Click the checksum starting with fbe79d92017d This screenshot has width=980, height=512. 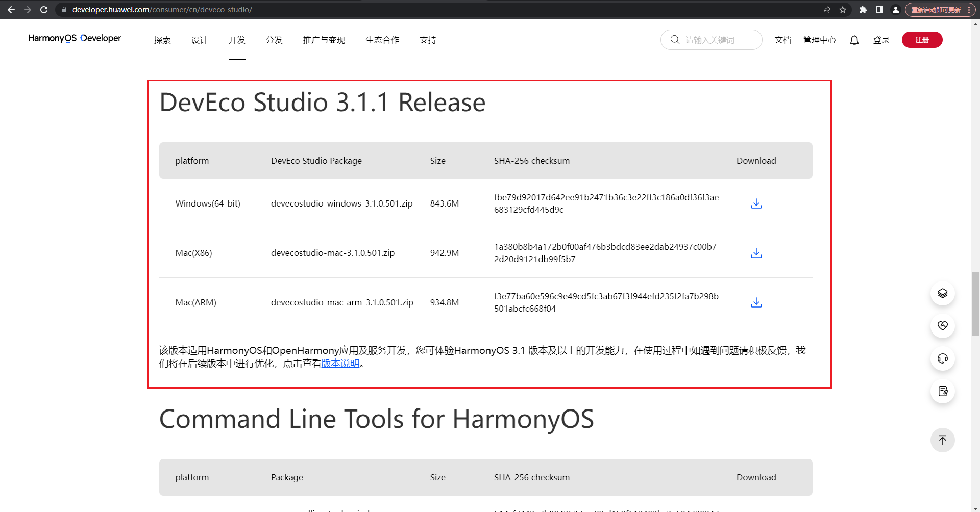tap(606, 203)
